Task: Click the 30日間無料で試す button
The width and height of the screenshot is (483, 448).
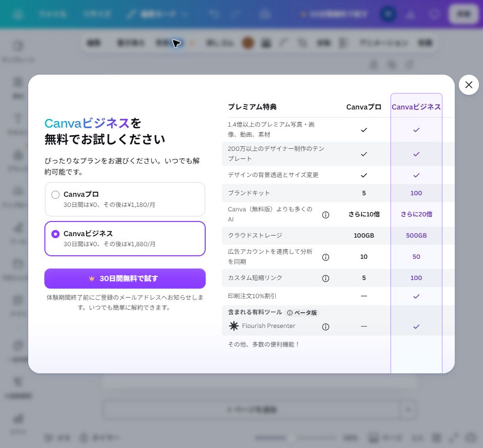Action: [125, 278]
